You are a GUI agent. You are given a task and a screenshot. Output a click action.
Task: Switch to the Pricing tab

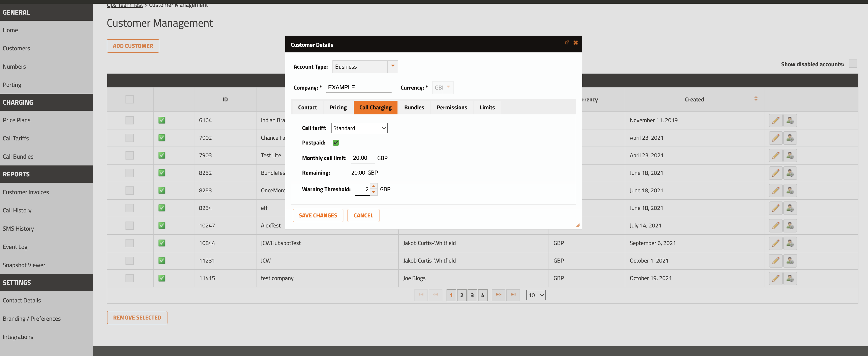tap(338, 108)
